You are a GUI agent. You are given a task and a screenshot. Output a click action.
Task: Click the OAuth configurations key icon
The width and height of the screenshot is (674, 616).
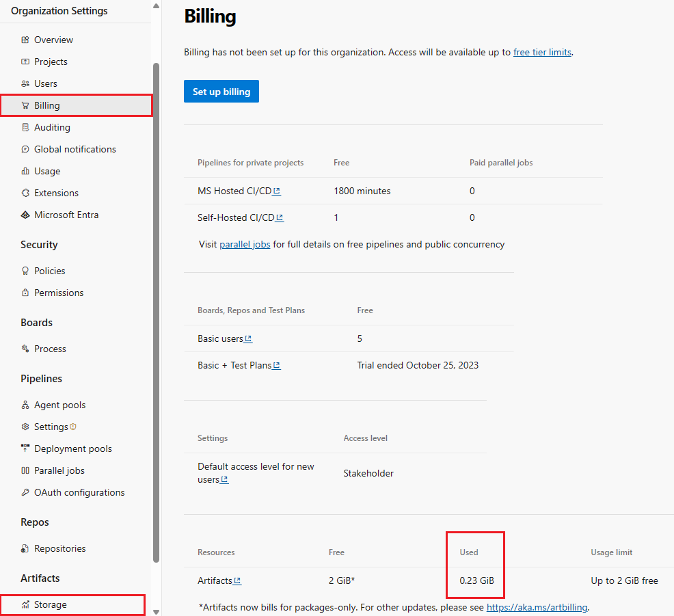tap(25, 493)
